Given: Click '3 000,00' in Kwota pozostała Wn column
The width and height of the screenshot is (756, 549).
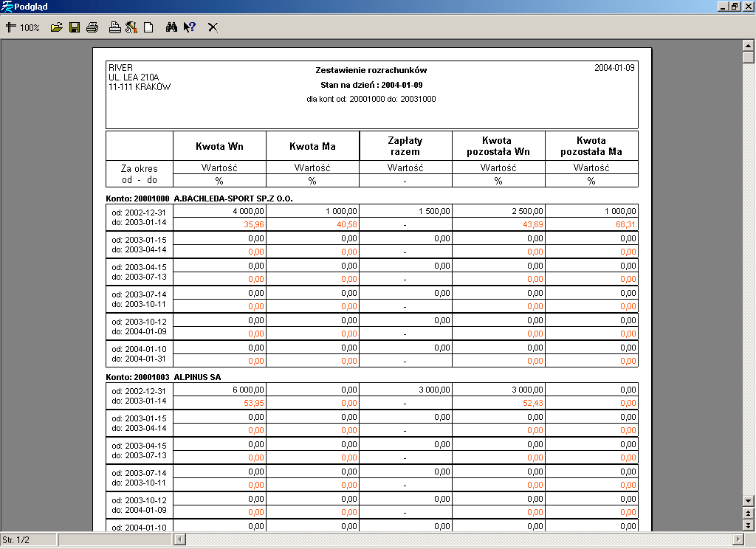Looking at the screenshot, I should coord(527,390).
